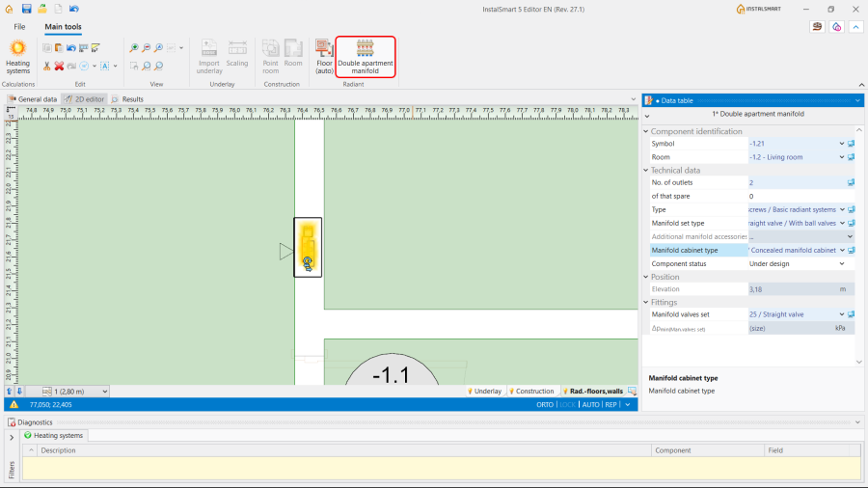The height and width of the screenshot is (488, 868).
Task: Expand the Filters side panel arrow
Action: click(x=12, y=437)
